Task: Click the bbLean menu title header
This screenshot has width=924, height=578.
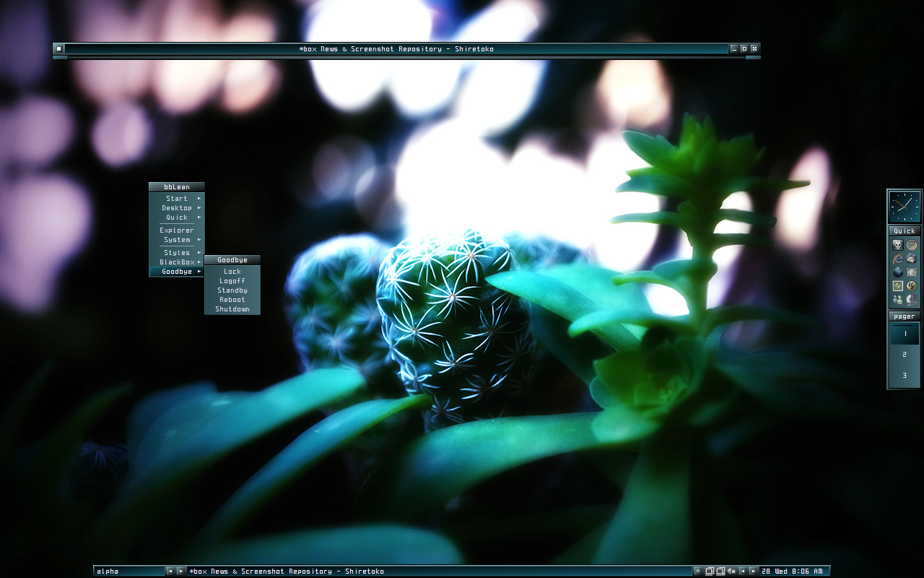Action: point(177,187)
